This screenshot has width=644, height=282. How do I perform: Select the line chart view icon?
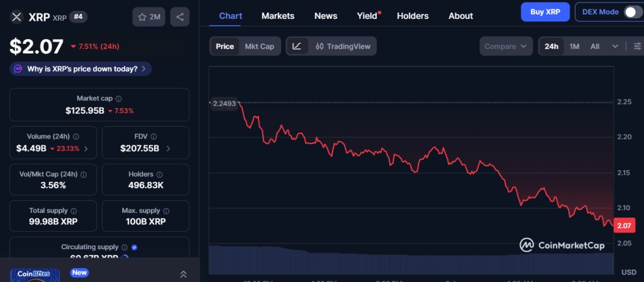point(297,46)
